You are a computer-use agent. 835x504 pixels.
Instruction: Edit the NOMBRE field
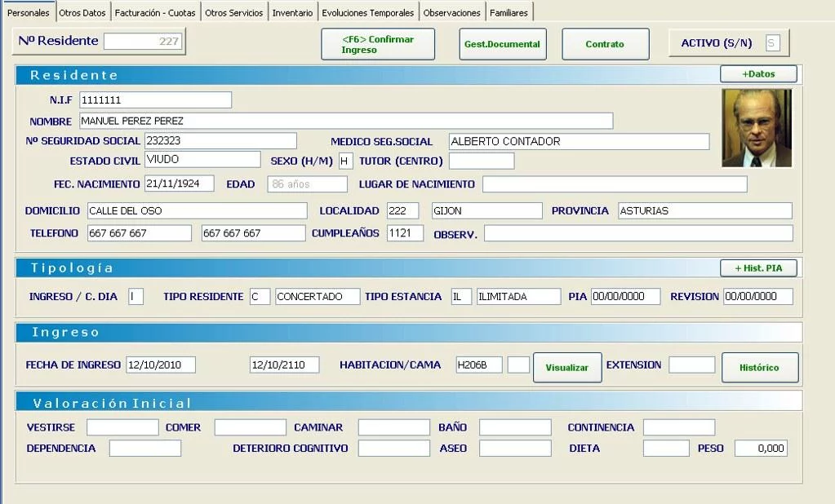[346, 121]
